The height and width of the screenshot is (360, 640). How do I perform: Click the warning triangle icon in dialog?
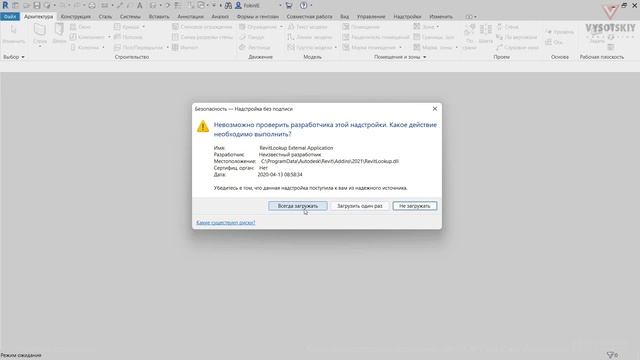click(203, 127)
